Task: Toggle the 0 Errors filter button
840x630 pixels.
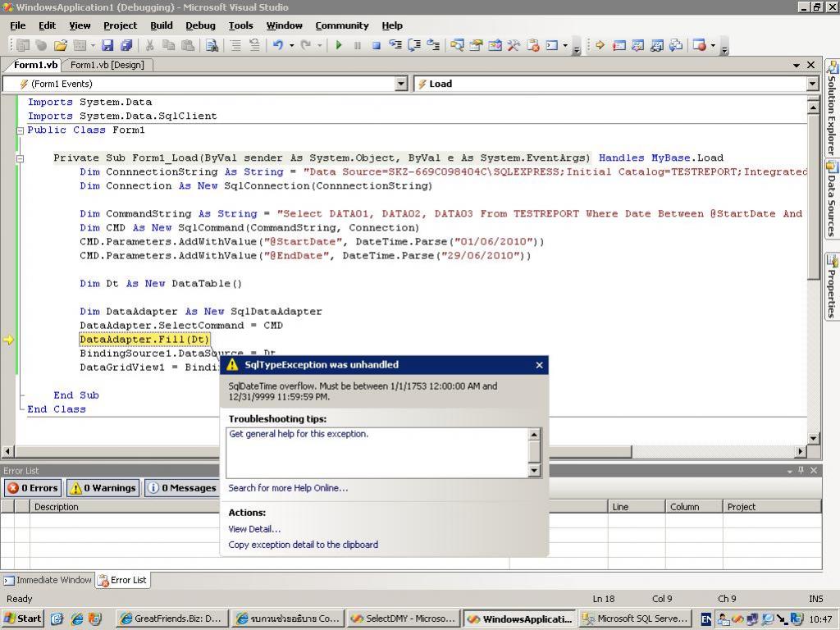Action: pyautogui.click(x=33, y=488)
